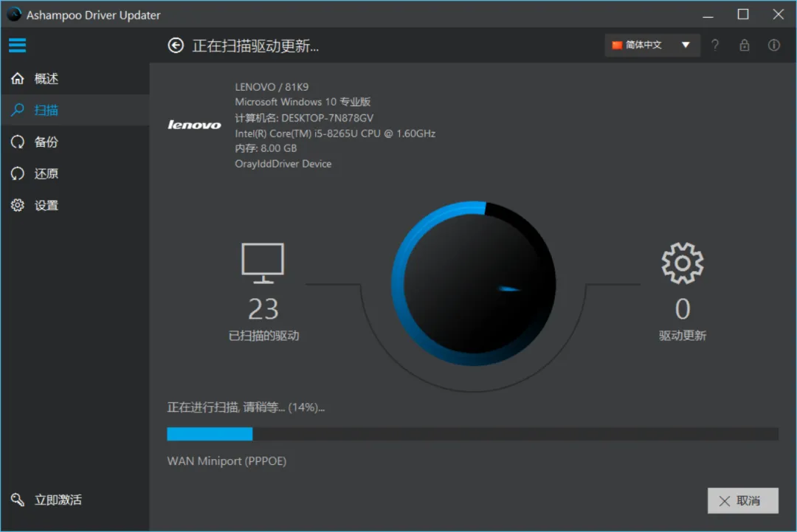The width and height of the screenshot is (797, 532).
Task: Click the home icon beside 概述
Action: (x=18, y=78)
